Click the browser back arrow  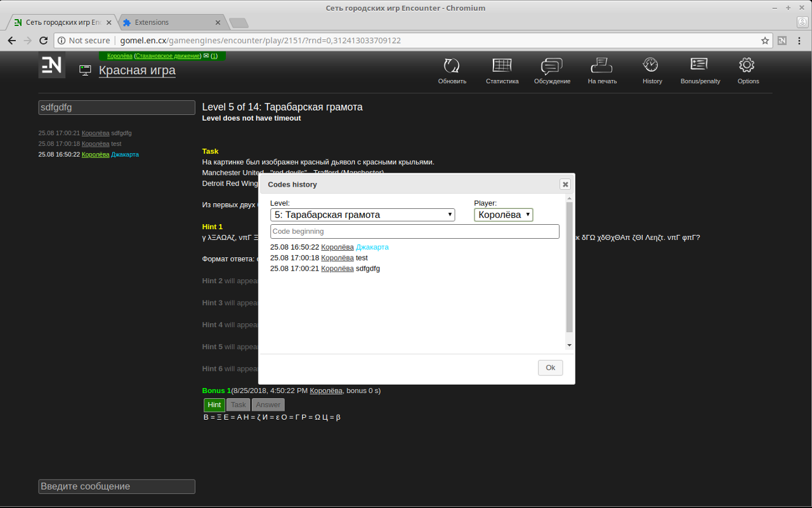[11, 40]
